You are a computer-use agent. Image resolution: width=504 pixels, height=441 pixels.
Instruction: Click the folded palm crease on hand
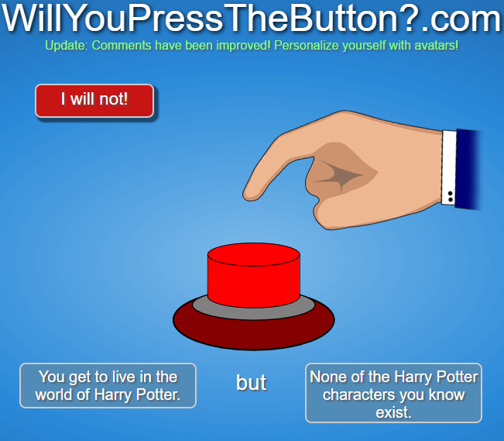(341, 175)
